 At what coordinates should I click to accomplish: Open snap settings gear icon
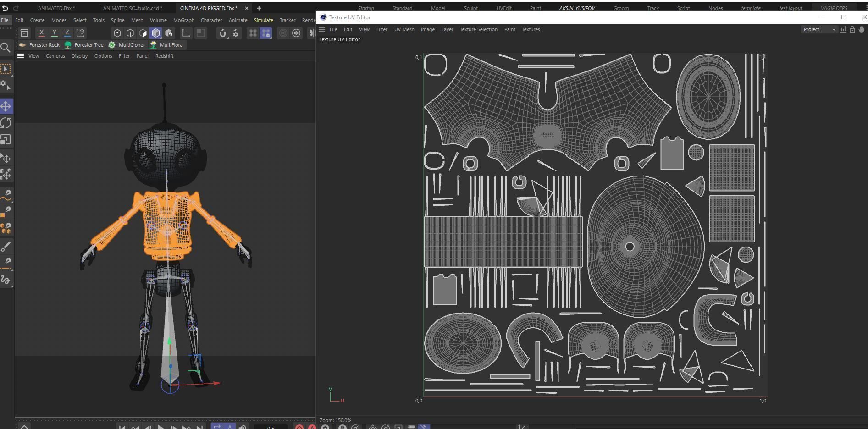236,33
